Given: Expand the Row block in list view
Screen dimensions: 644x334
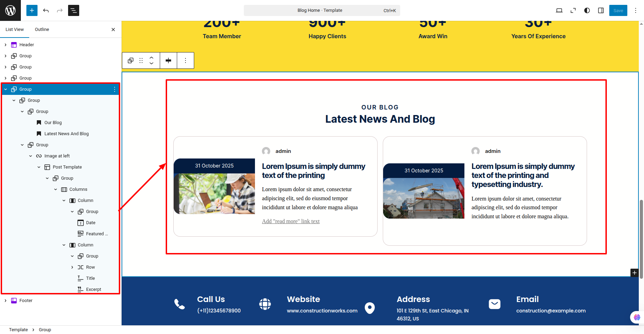Looking at the screenshot, I should 72,267.
